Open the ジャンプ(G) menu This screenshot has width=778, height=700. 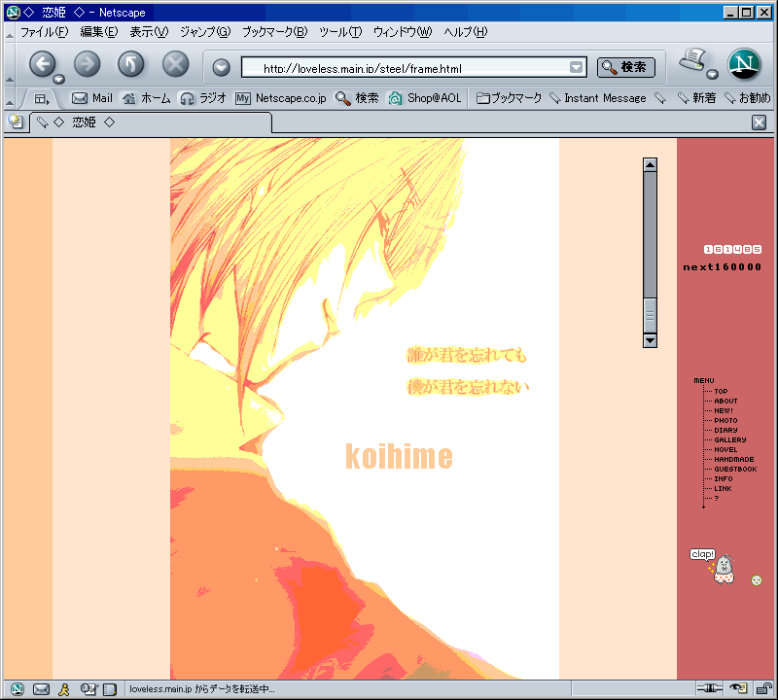click(x=205, y=32)
